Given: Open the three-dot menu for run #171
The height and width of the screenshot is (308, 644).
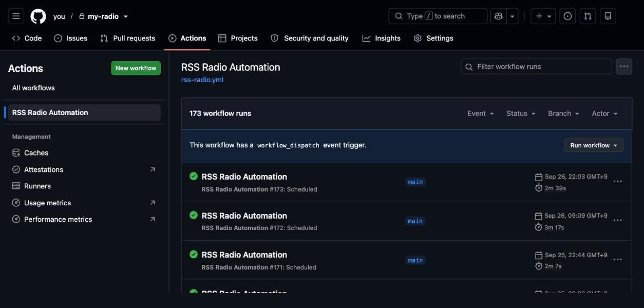Looking at the screenshot, I should 618,259.
